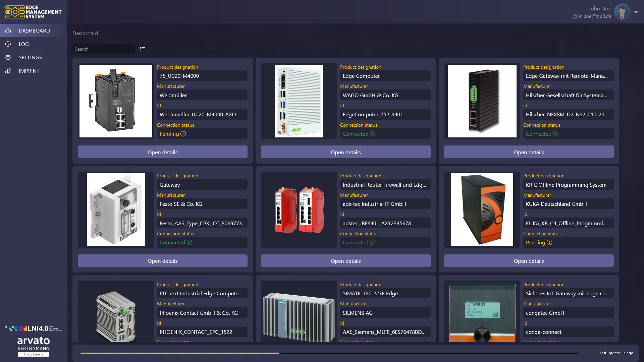This screenshot has height=362, width=644.
Task: Click the KUKA KR C device thumbnail image
Action: tap(482, 209)
